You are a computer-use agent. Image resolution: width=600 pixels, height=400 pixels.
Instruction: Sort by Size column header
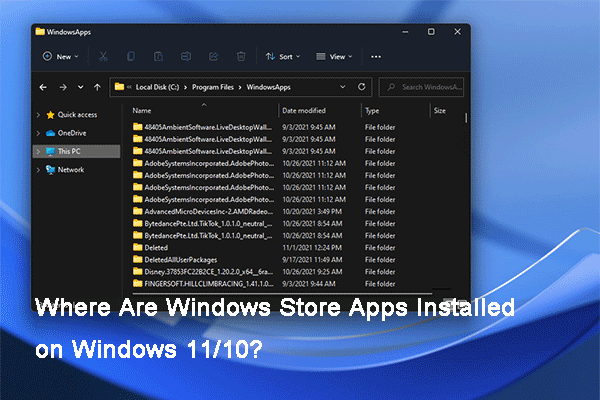pos(440,111)
